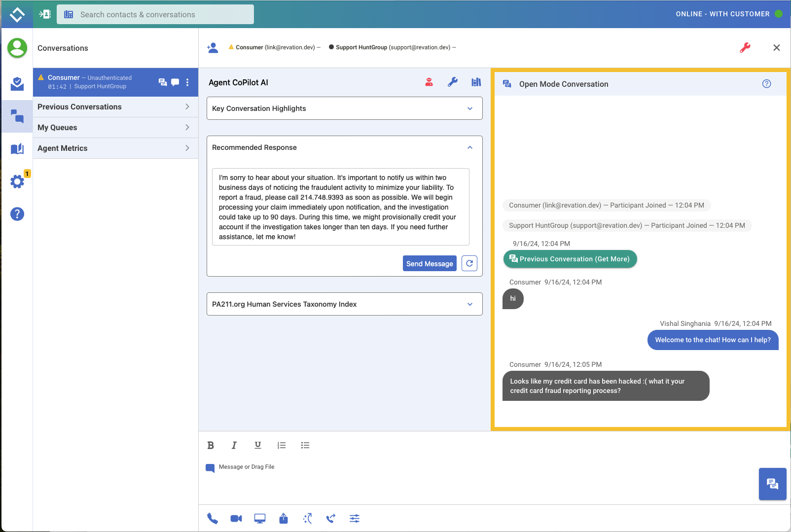This screenshot has width=791, height=532.
Task: Click Previous Conversation (Get More) button
Action: click(x=570, y=259)
